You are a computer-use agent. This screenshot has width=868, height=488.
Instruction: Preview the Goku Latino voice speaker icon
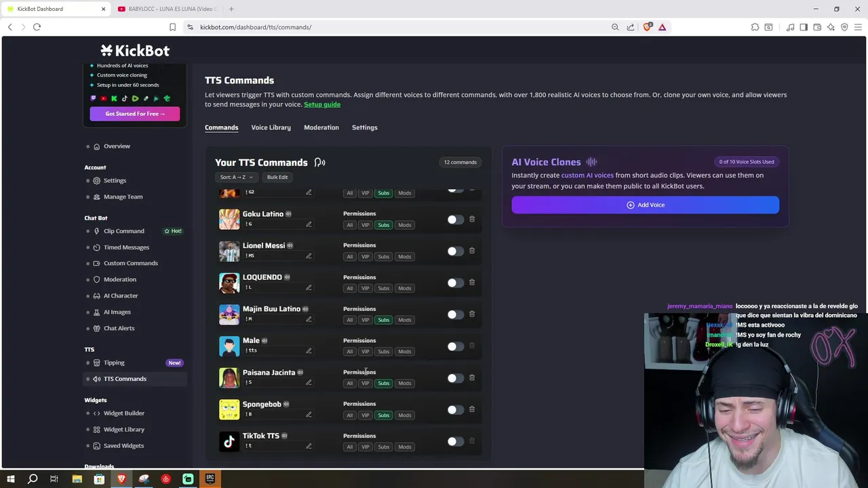coord(288,214)
